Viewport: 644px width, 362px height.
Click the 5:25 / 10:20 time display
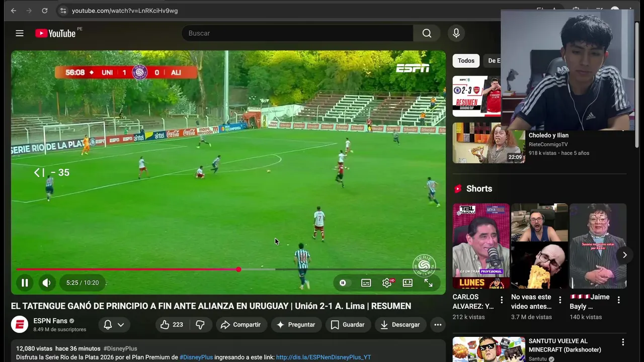click(x=83, y=283)
